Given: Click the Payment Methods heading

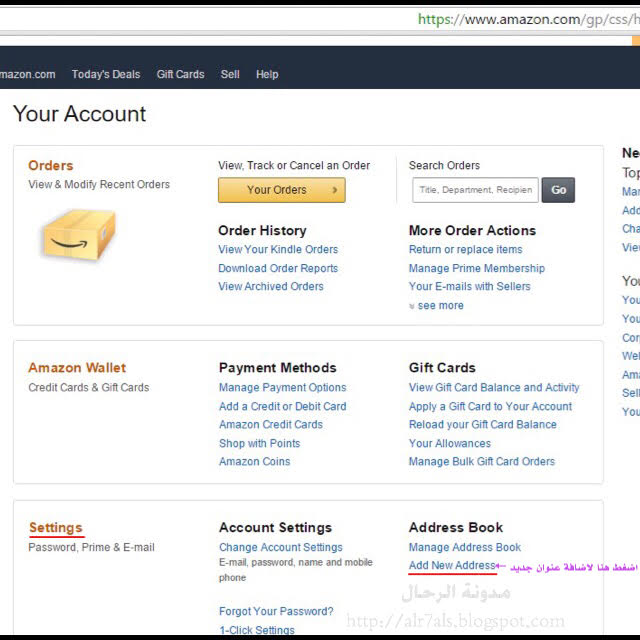Looking at the screenshot, I should (x=278, y=367).
